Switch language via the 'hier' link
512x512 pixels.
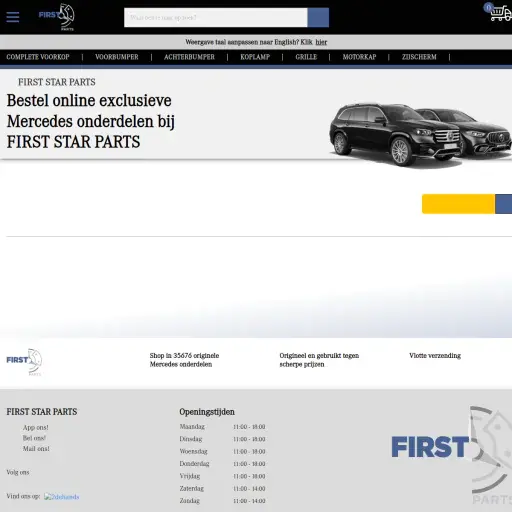tap(321, 42)
